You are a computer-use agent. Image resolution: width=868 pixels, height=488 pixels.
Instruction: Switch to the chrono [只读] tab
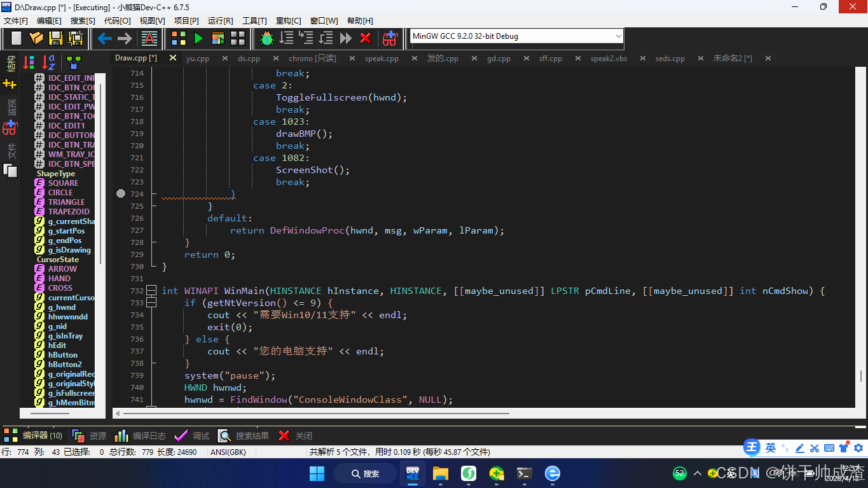pyautogui.click(x=312, y=59)
